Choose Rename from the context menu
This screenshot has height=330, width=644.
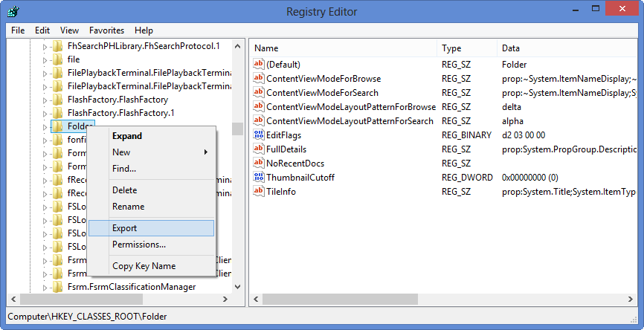pyautogui.click(x=151, y=207)
